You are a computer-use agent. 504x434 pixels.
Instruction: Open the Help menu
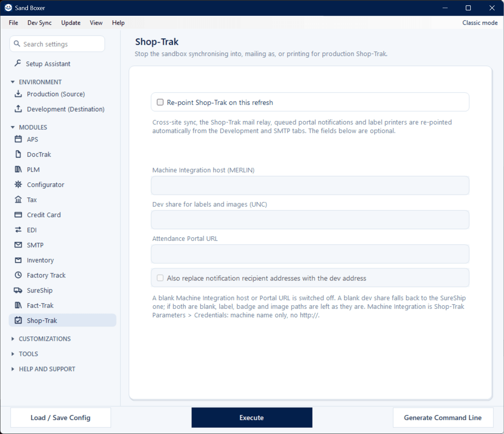[118, 22]
